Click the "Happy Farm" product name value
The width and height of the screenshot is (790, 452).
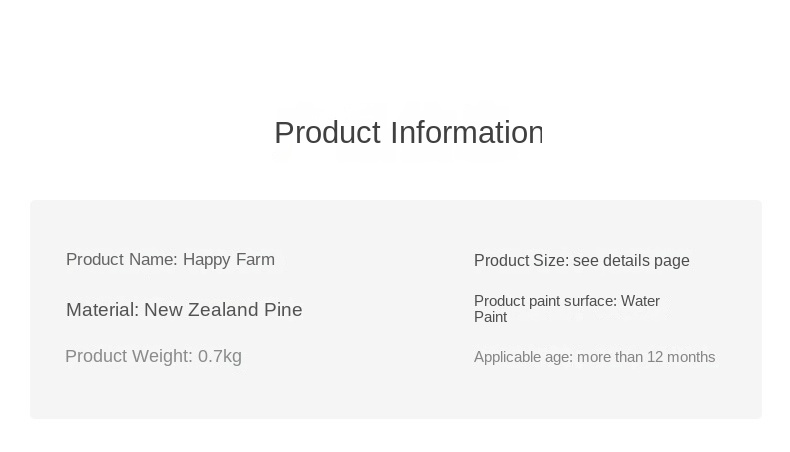pos(228,260)
